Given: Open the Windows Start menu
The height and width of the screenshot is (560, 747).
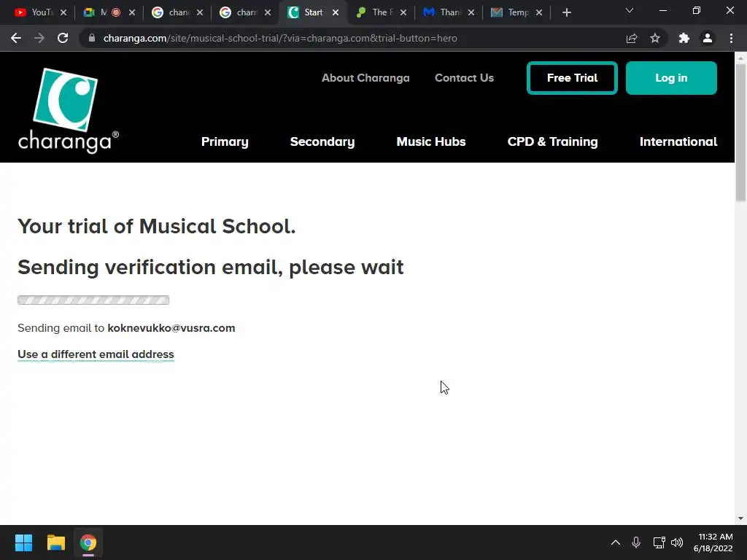Looking at the screenshot, I should [23, 542].
